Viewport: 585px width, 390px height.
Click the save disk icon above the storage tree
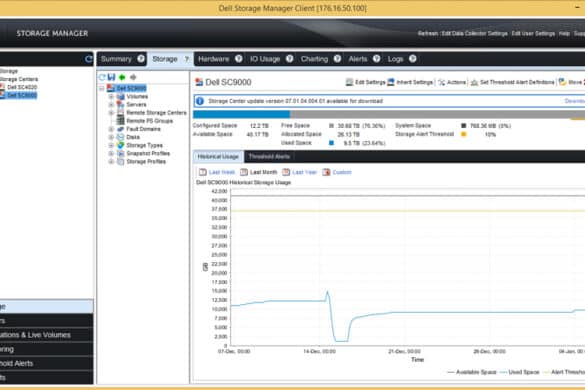pyautogui.click(x=112, y=77)
